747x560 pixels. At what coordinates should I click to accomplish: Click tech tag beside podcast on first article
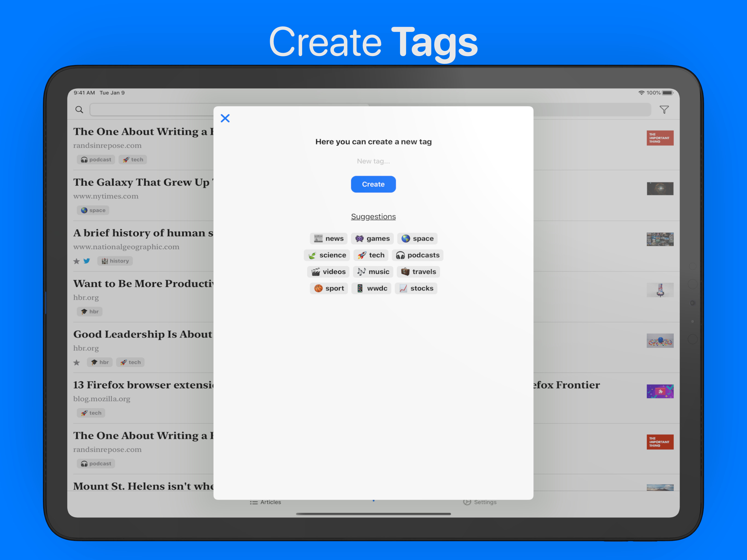(x=133, y=159)
